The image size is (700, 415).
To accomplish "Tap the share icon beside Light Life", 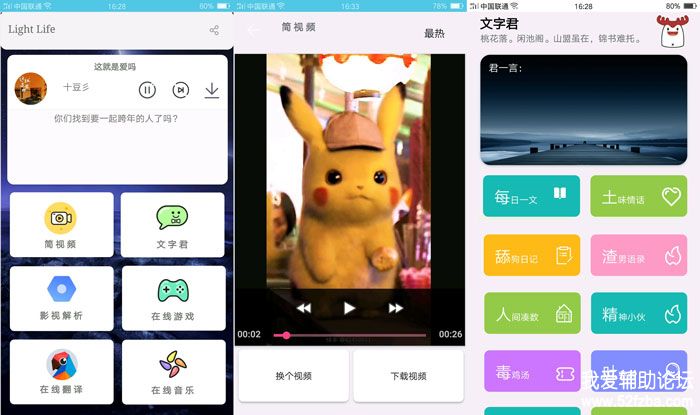I will [x=213, y=31].
